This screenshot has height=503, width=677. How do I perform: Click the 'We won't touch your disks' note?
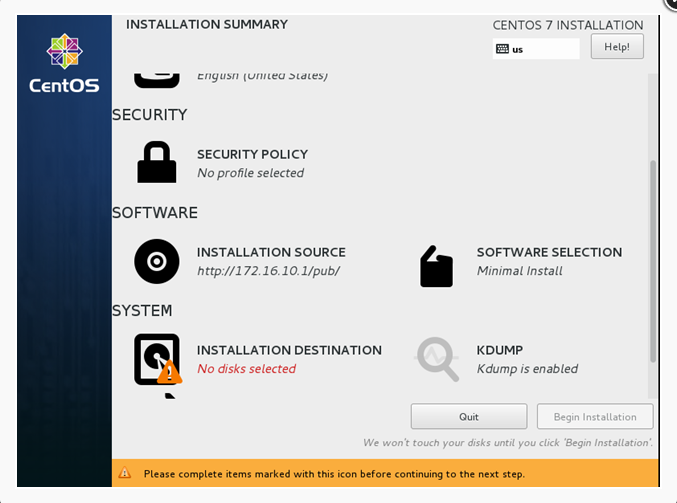[x=508, y=443]
